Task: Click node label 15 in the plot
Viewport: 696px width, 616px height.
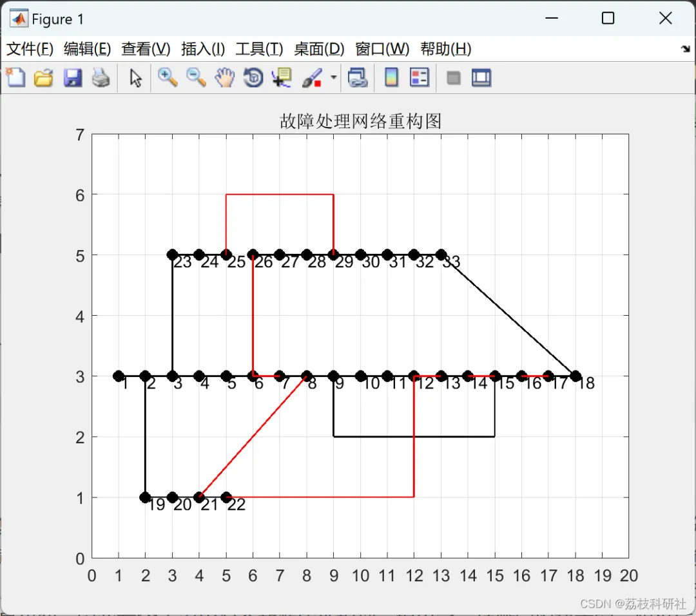Action: click(506, 383)
